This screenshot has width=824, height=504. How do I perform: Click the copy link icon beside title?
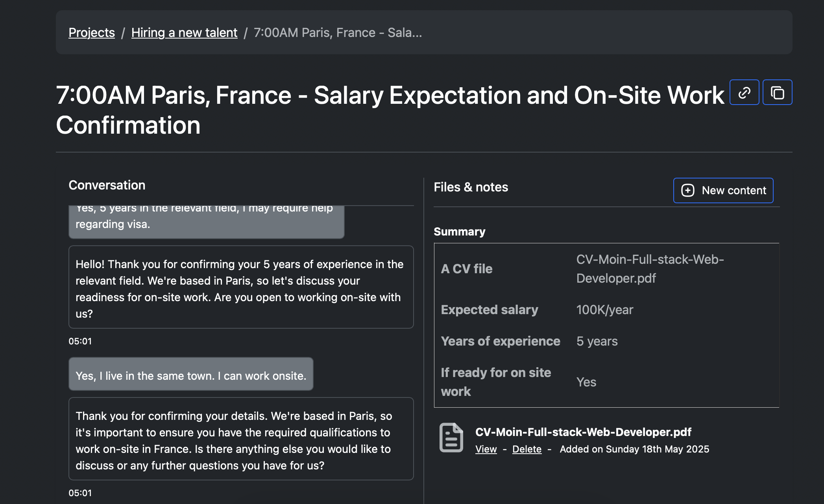point(744,93)
